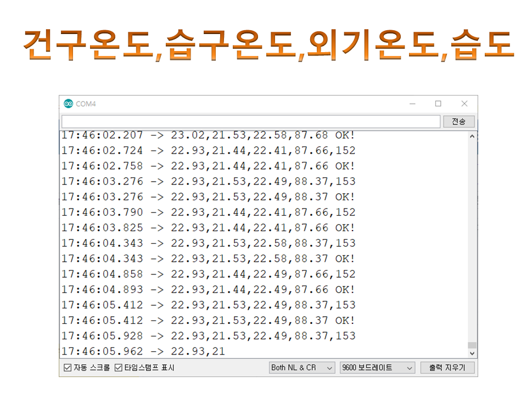This screenshot has height=410, width=532.
Task: Open the Both NL & CR dropdown
Action: 302,368
